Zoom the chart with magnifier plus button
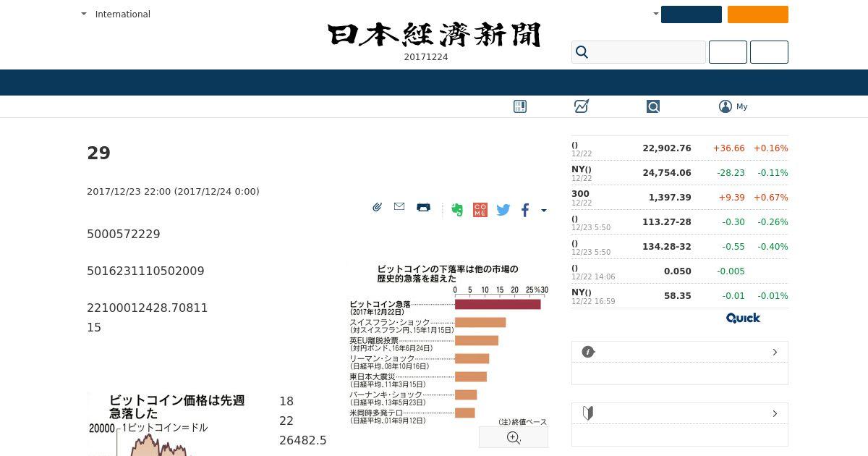Image resolution: width=868 pixels, height=456 pixels. pyautogui.click(x=514, y=437)
